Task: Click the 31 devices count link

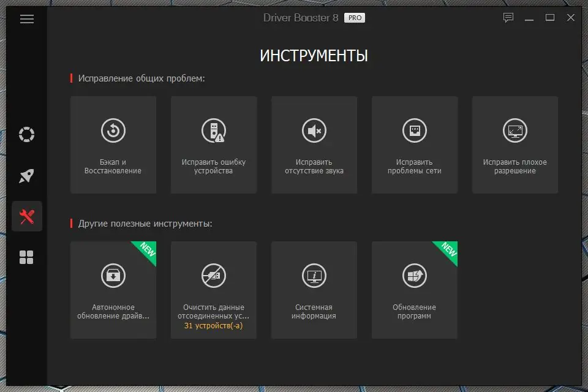Action: [213, 326]
